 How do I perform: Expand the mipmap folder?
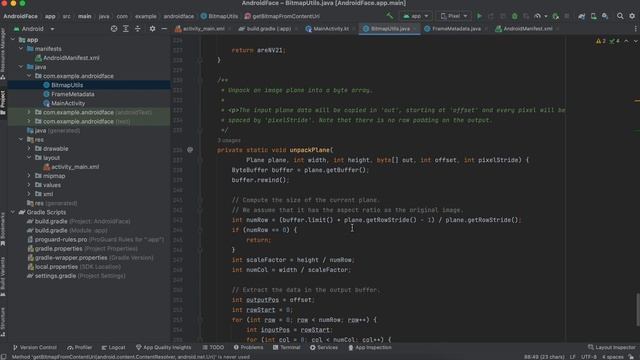29,176
